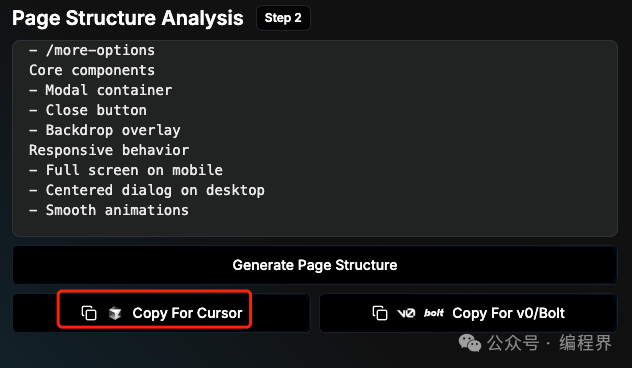Click the copy icon beside Copy For Cursor
632x368 pixels.
(x=89, y=313)
